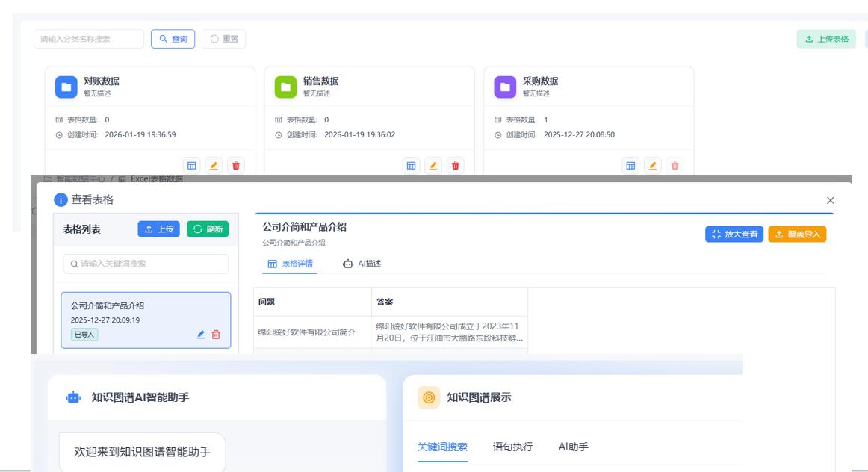The width and height of the screenshot is (868, 472).
Task: Delete the 对账数据 category card
Action: (236, 166)
